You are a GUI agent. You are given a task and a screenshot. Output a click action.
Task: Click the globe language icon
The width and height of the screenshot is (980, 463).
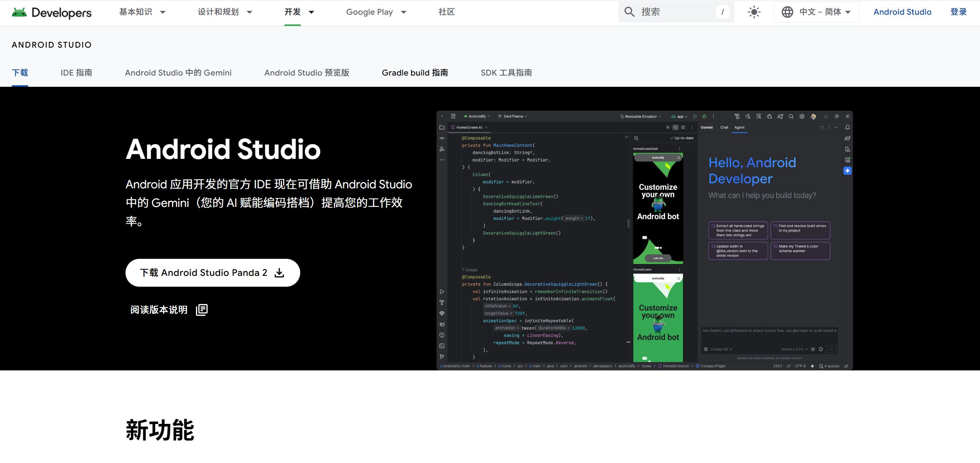tap(787, 12)
